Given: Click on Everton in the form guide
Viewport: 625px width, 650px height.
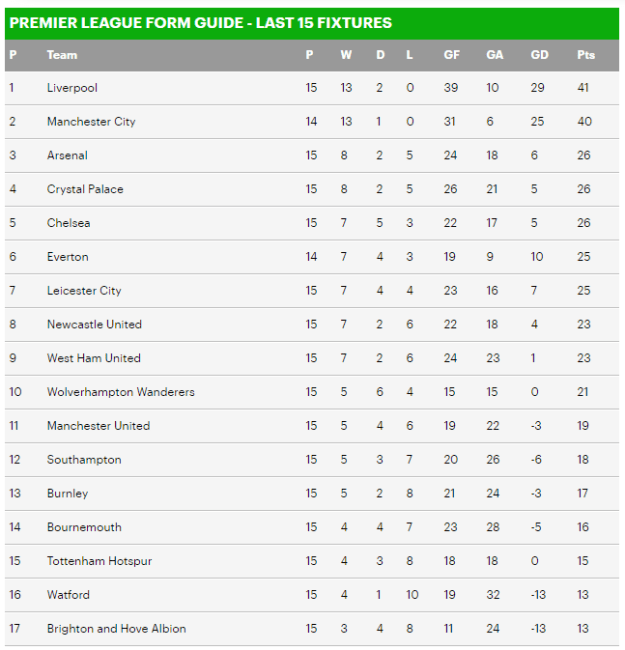Looking at the screenshot, I should (67, 257).
